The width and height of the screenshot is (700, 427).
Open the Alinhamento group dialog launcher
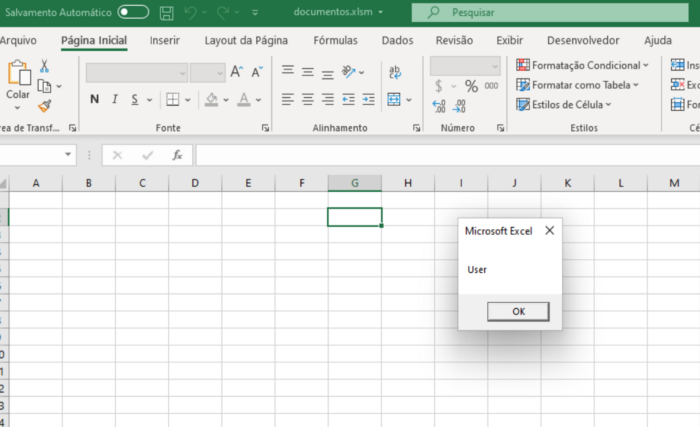coord(416,128)
